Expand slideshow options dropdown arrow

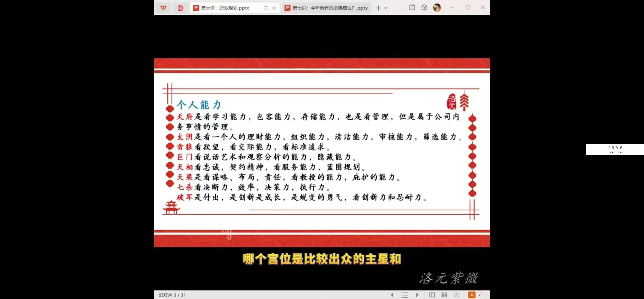point(480,295)
